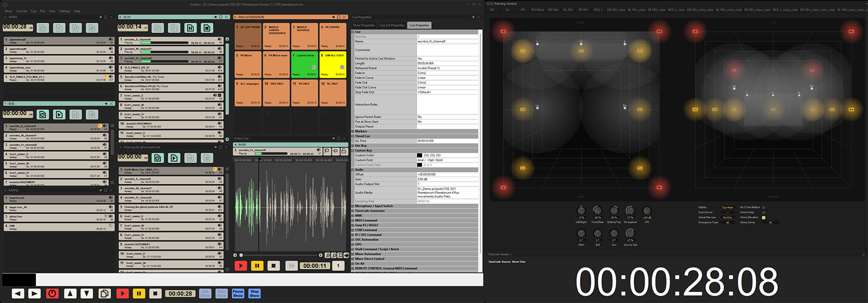The image size is (868, 303).
Task: Click first zoom magnifier under the waveform
Action: 328,255
